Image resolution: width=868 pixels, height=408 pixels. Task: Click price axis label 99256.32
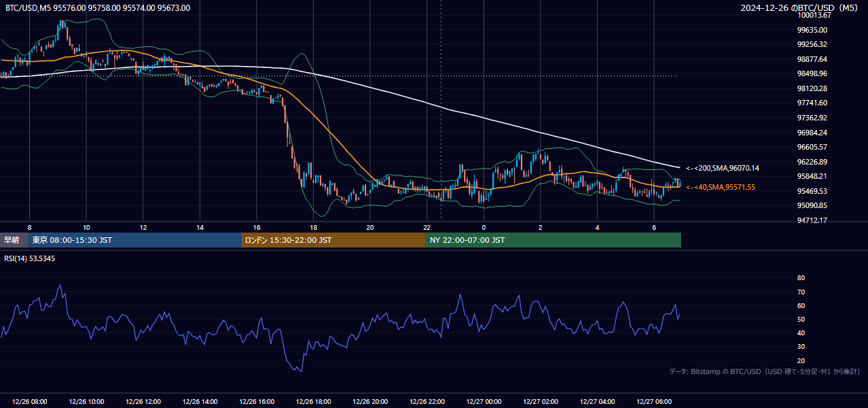click(812, 44)
